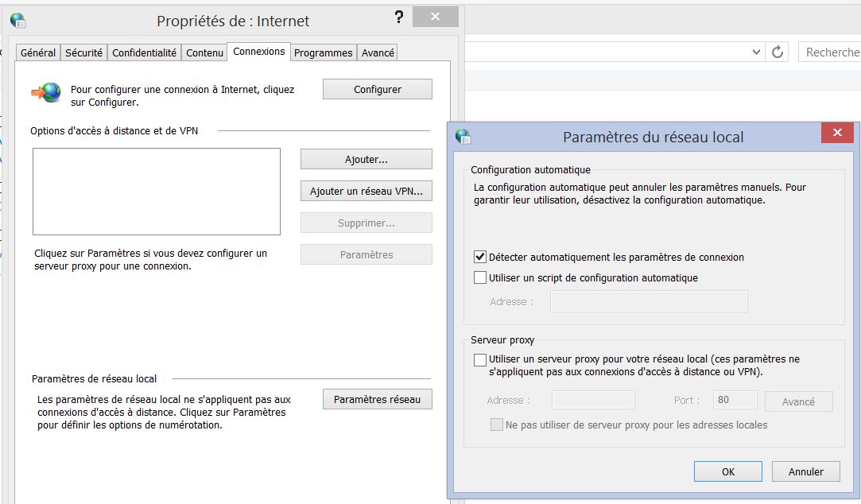The image size is (861, 504).
Task: Click the proxy Adresse input field
Action: [x=593, y=400]
